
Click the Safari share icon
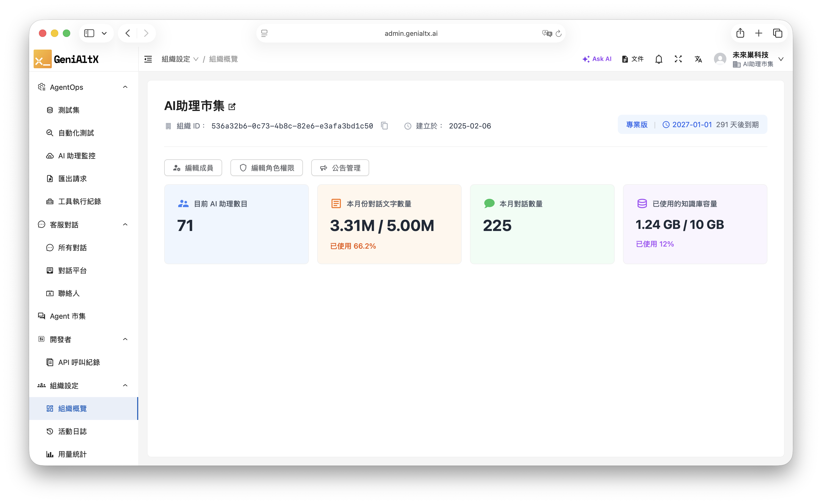[740, 33]
